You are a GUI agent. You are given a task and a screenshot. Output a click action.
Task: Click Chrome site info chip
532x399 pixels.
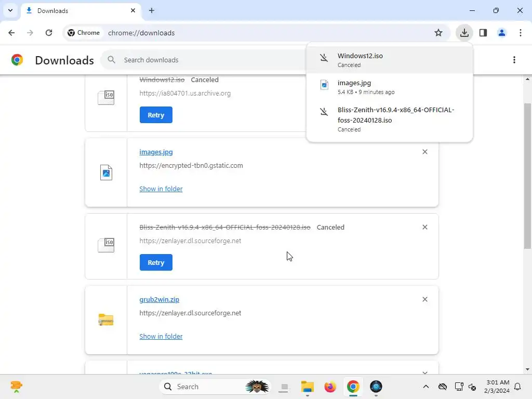click(x=84, y=33)
